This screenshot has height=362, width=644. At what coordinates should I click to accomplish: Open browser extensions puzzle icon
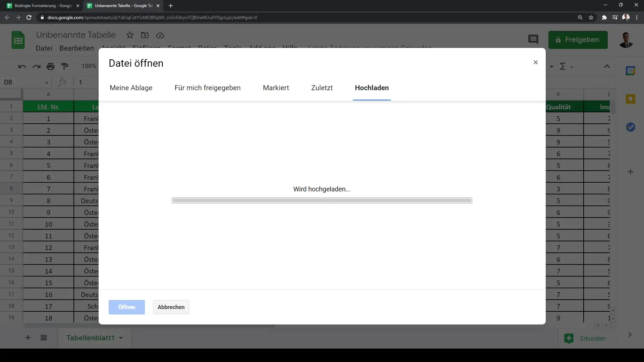(604, 17)
